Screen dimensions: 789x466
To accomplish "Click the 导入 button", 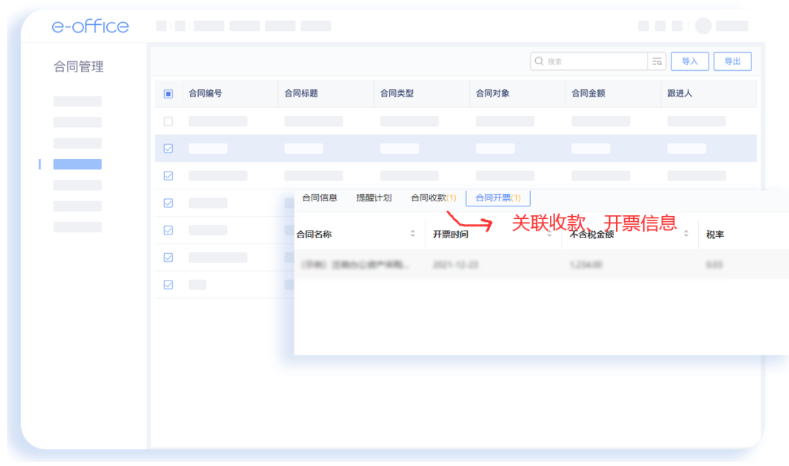I will [x=690, y=61].
